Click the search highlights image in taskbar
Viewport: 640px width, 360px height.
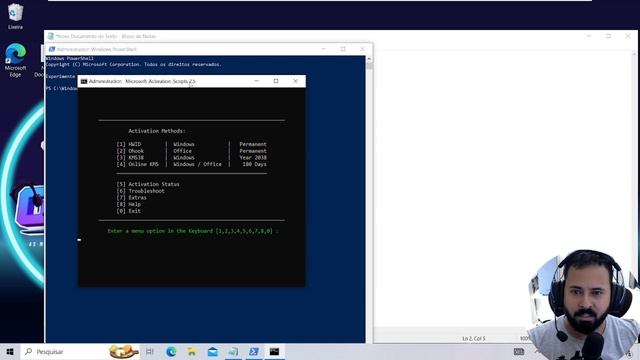(x=124, y=351)
